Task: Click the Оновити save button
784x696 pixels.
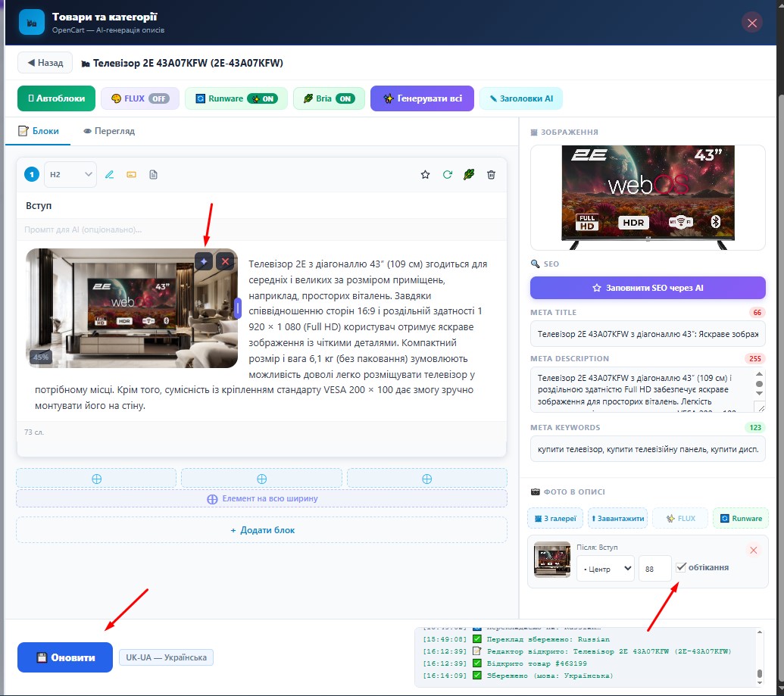Action: click(x=65, y=657)
